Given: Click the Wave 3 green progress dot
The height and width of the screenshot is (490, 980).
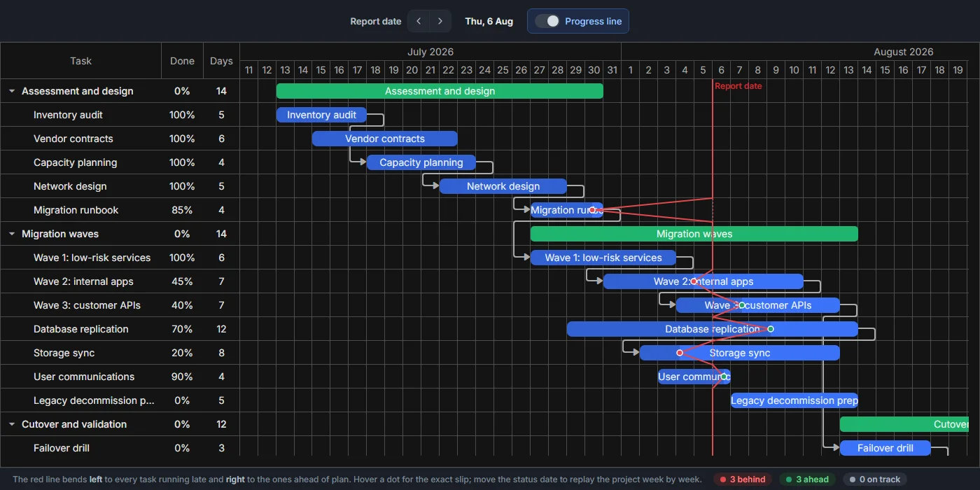Looking at the screenshot, I should (742, 305).
